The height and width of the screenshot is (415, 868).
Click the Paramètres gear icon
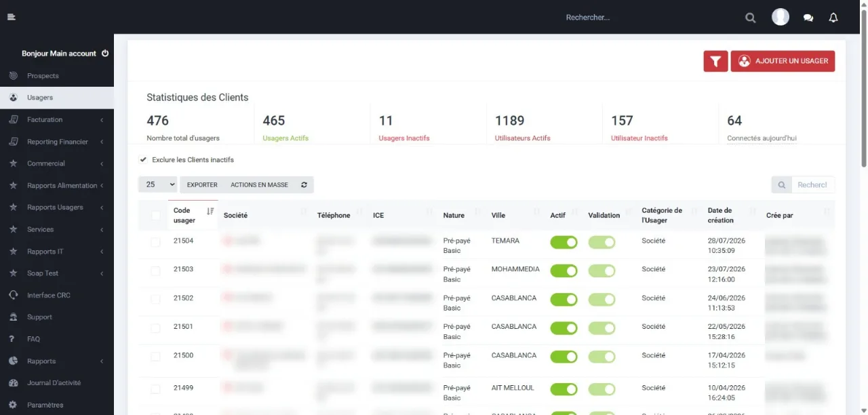[13, 405]
